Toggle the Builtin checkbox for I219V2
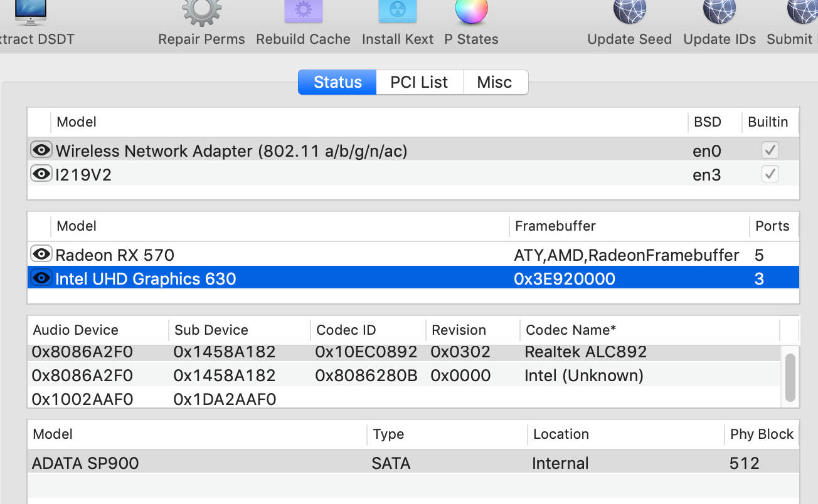 [770, 174]
